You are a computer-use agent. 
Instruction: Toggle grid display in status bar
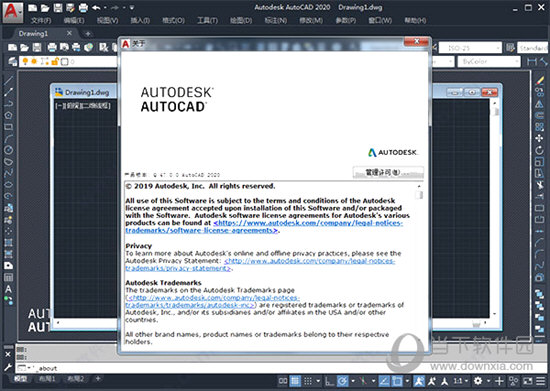[x=295, y=381]
